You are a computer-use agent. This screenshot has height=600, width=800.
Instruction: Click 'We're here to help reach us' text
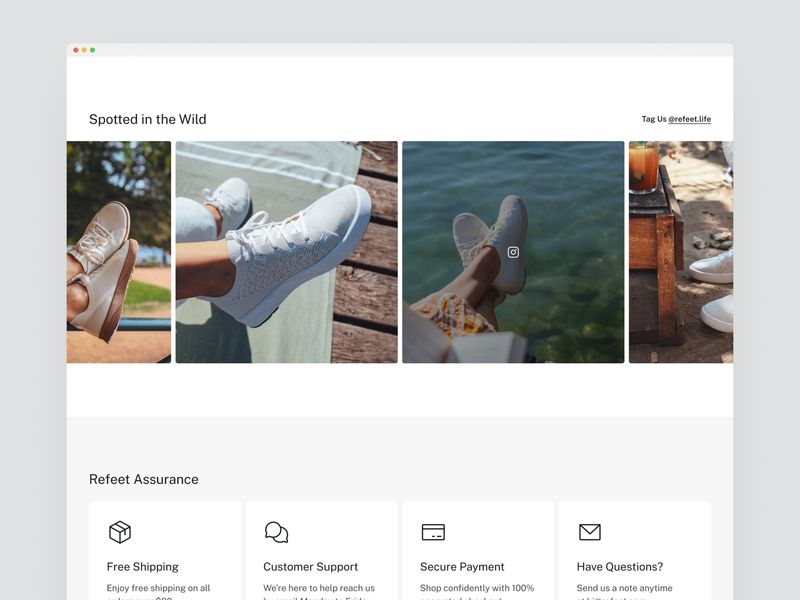pyautogui.click(x=319, y=588)
